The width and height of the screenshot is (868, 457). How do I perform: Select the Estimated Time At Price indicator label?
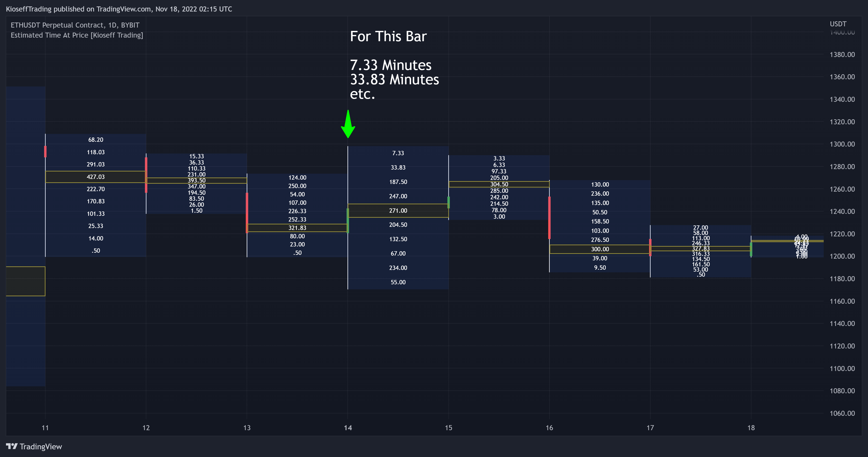(x=77, y=35)
